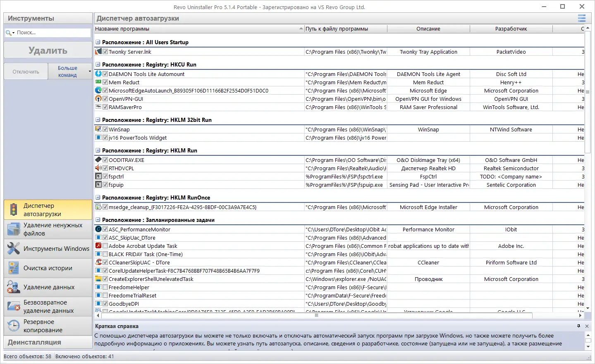The image size is (595, 364).
Task: Click the list's vertical scrollbar thumb
Action: [x=588, y=92]
